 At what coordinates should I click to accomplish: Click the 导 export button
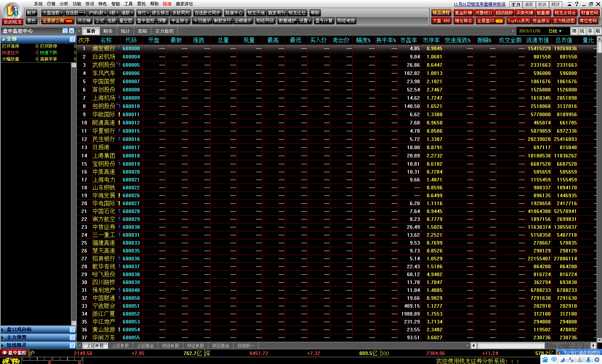(x=590, y=31)
